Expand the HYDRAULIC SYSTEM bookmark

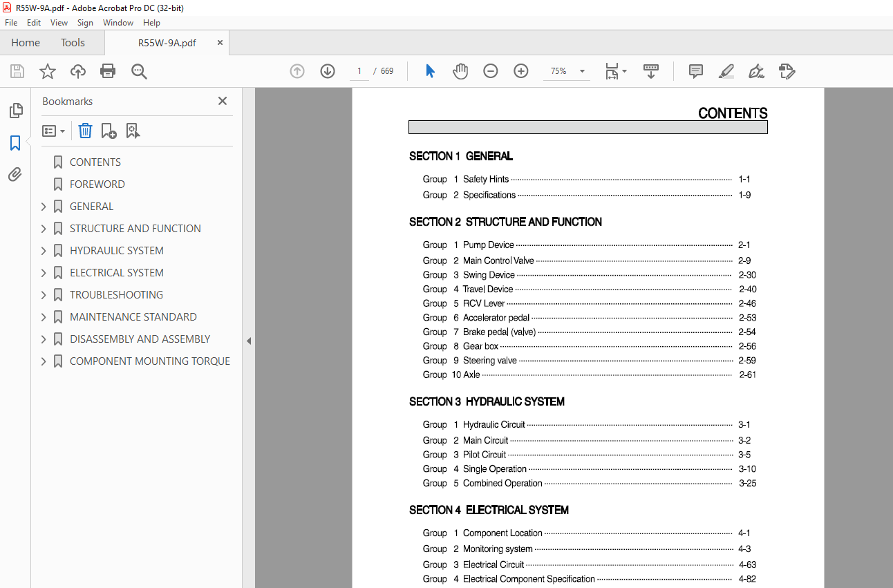pyautogui.click(x=44, y=251)
